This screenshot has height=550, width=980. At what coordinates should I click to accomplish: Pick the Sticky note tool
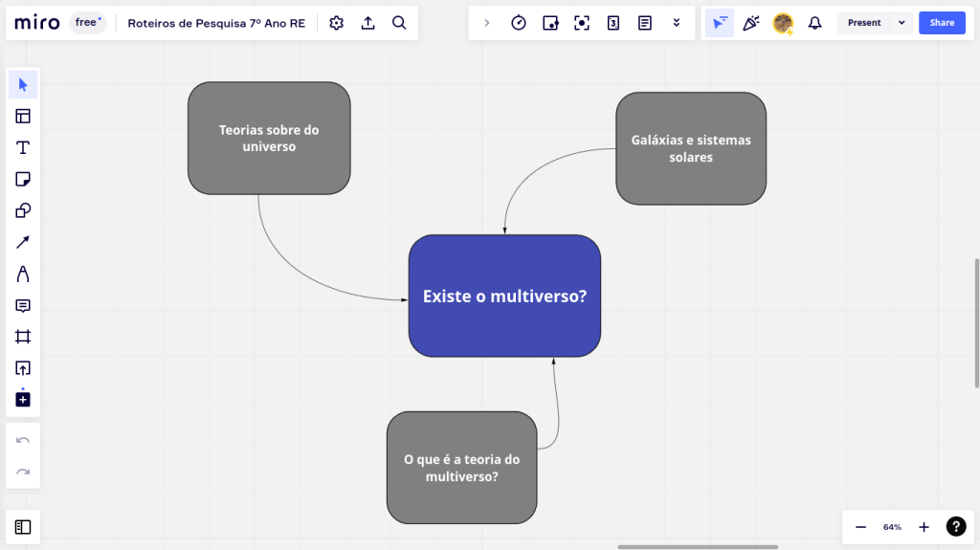coord(23,179)
